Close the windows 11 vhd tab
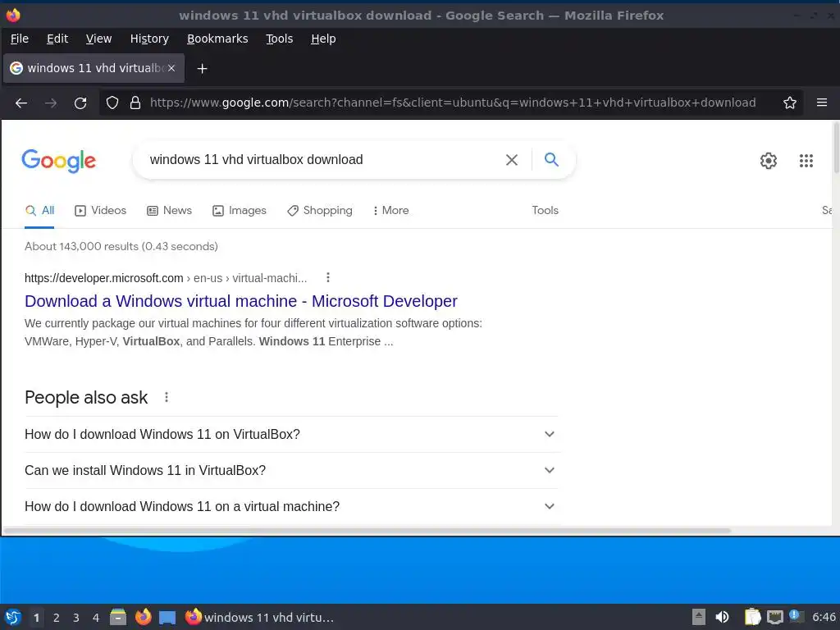The image size is (840, 630). click(x=171, y=68)
